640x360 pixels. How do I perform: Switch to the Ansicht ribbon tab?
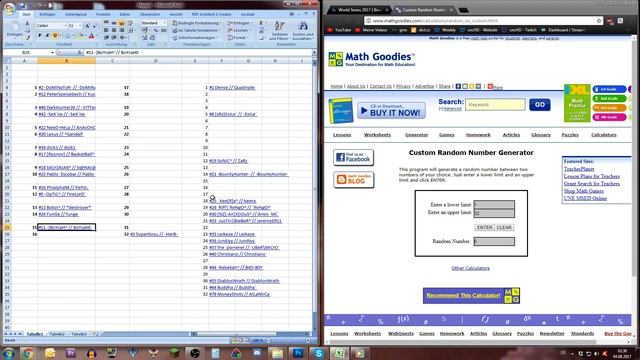[176, 14]
